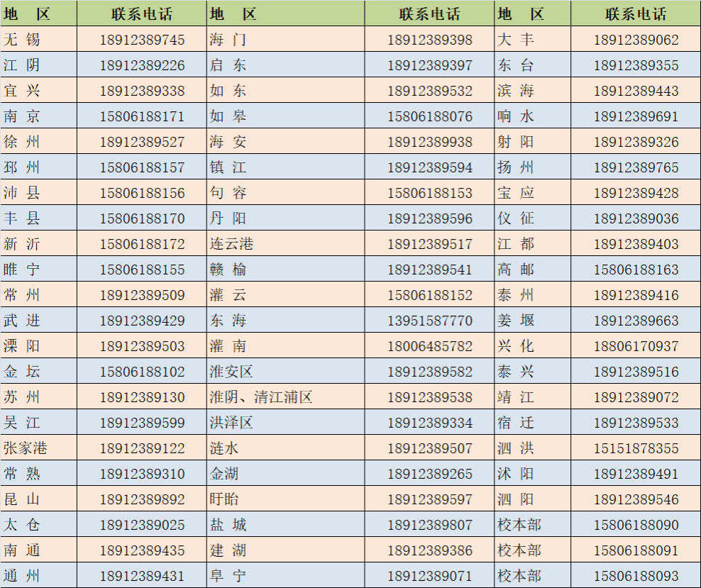Select 苏州 phone number 18912389130

142,397
